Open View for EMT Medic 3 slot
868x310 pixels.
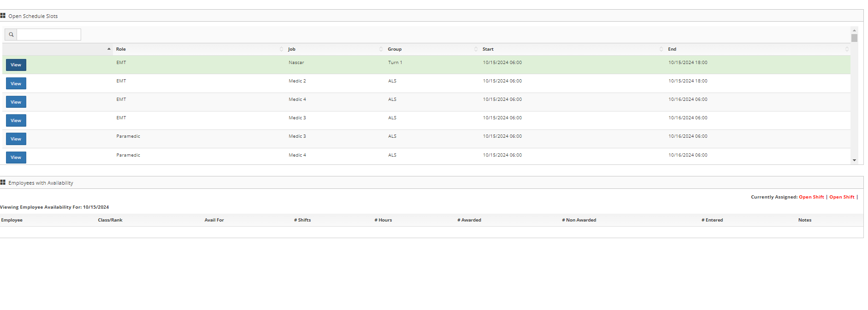tap(16, 120)
